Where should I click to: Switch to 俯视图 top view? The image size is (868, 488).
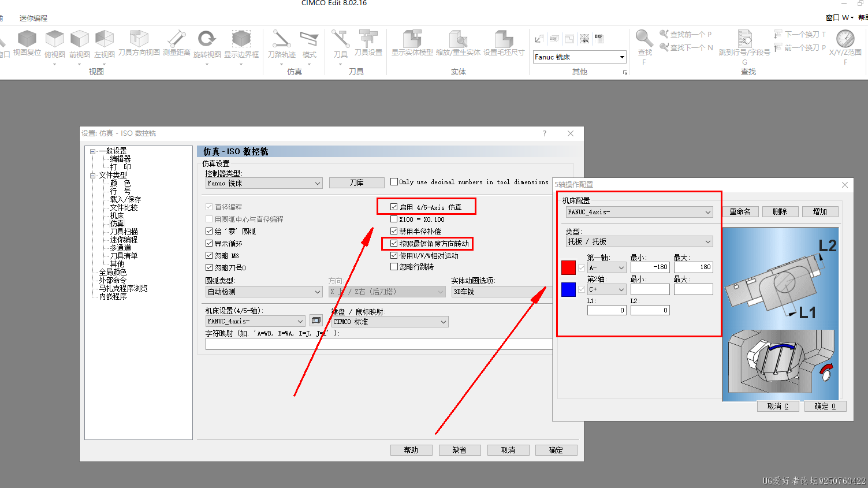coord(55,39)
